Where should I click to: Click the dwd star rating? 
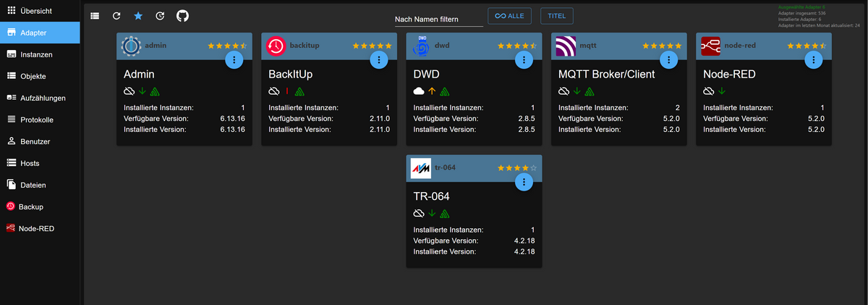(517, 45)
